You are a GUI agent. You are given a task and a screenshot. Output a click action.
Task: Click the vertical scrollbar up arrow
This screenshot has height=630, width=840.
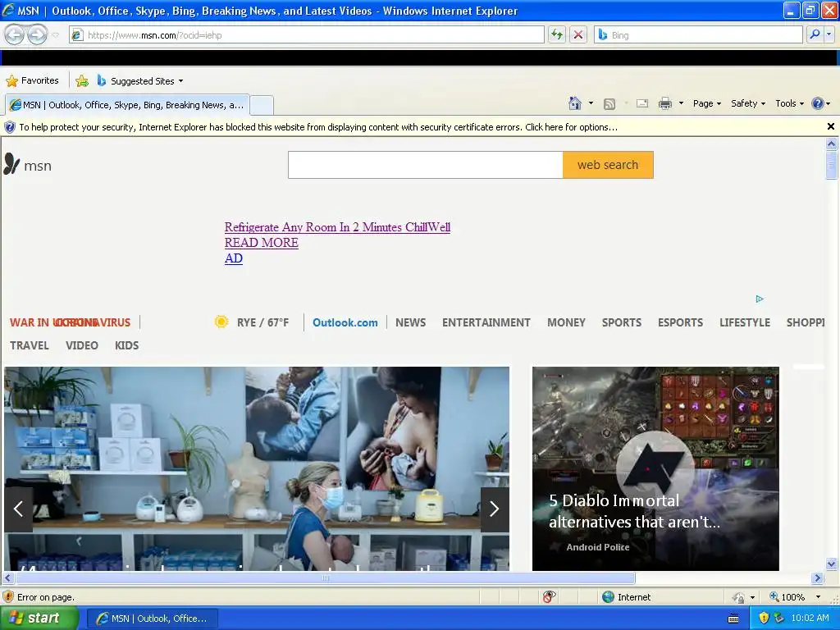(832, 144)
